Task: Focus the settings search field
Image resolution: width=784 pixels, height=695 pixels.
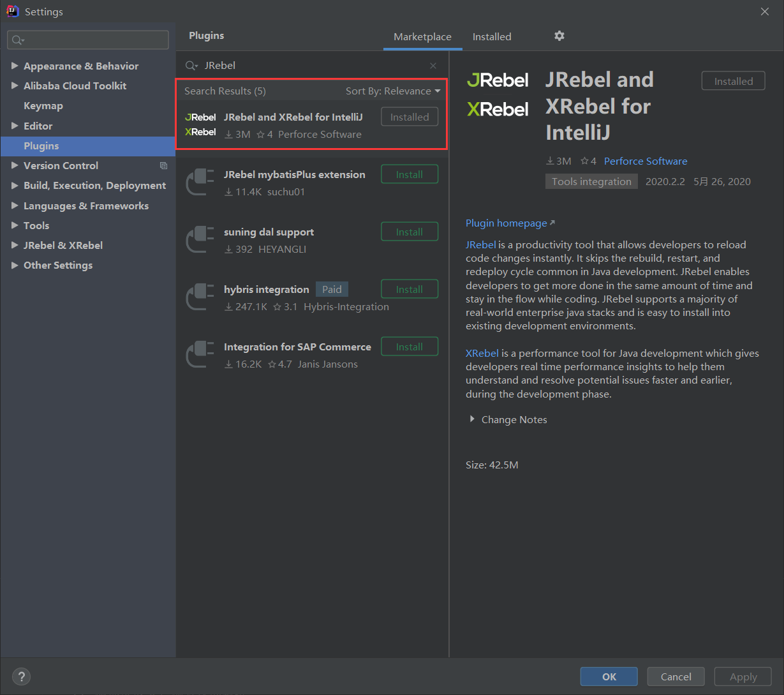Action: pyautogui.click(x=88, y=40)
